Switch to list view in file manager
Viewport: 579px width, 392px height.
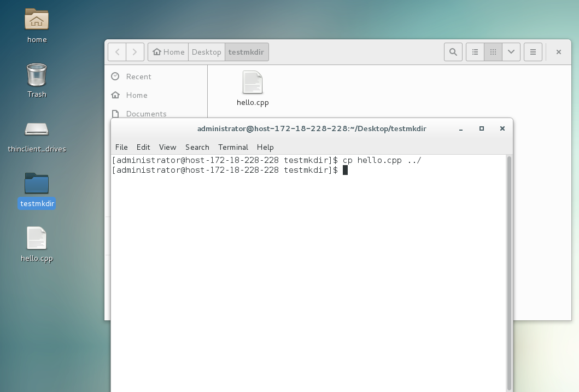[x=475, y=52]
